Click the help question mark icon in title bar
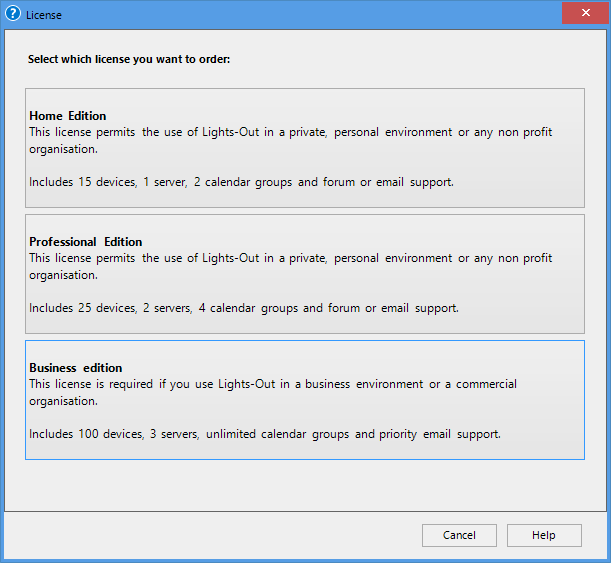Image resolution: width=611 pixels, height=563 pixels. (13, 14)
